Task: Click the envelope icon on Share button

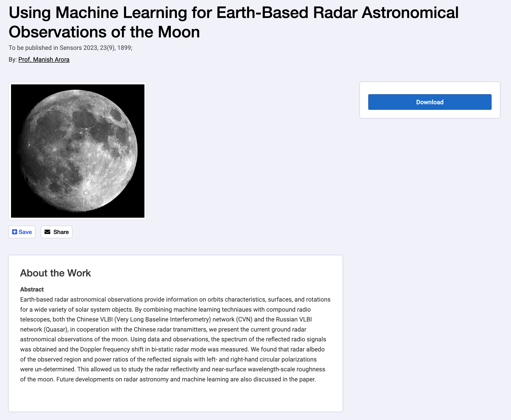Action: point(48,232)
